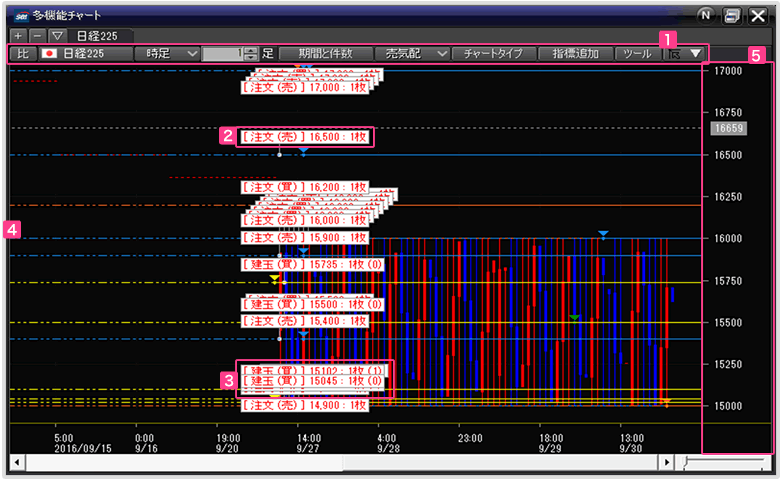Click the plus icon to add a chart tab
The image size is (780, 480).
(19, 36)
